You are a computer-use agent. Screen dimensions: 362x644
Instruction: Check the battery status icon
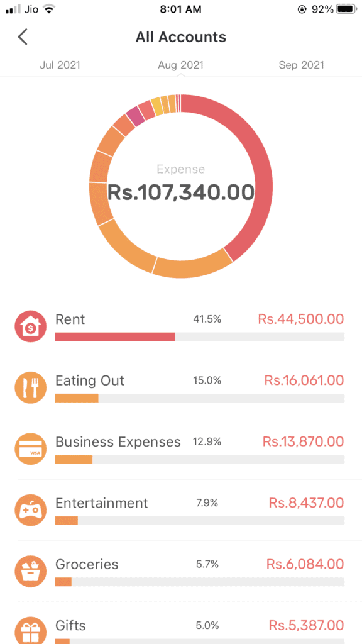point(347,9)
